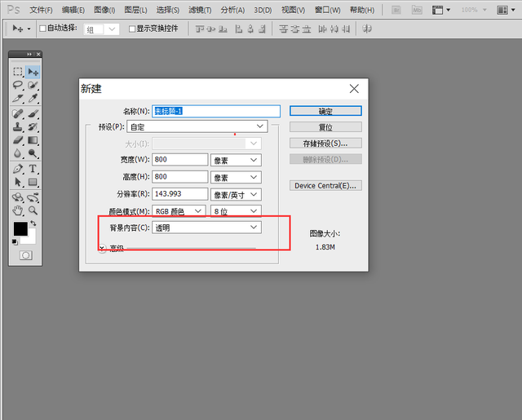Open the 预设 preset dropdown

(197, 126)
